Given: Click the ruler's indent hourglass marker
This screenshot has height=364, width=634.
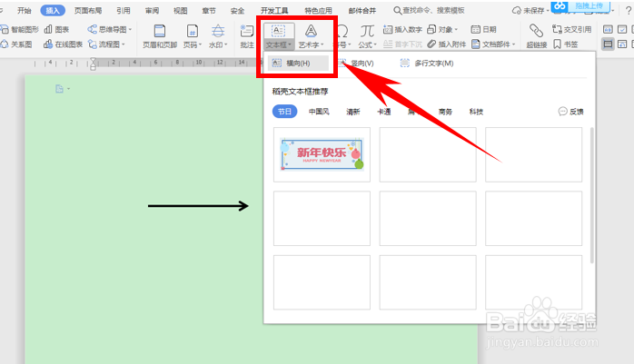Looking at the screenshot, I should [x=93, y=64].
